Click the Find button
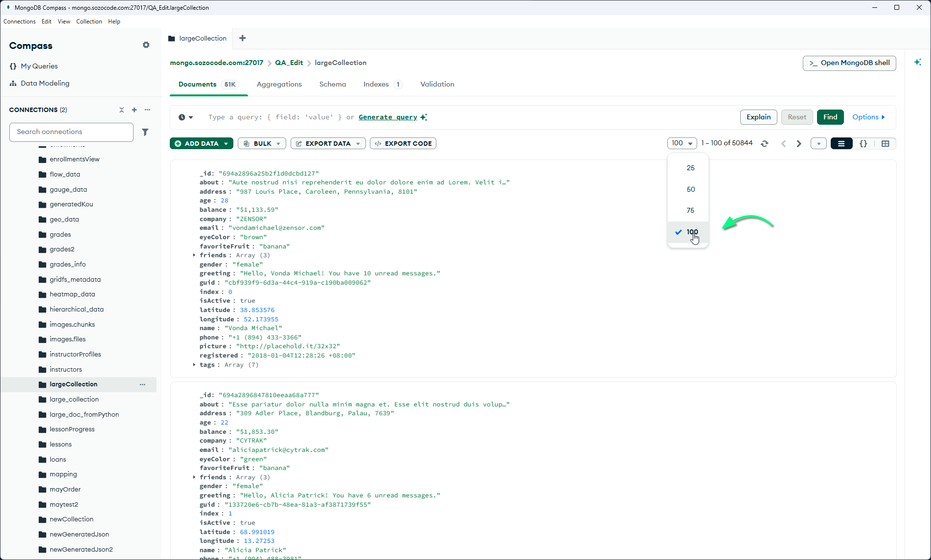This screenshot has height=560, width=931. pyautogui.click(x=830, y=117)
